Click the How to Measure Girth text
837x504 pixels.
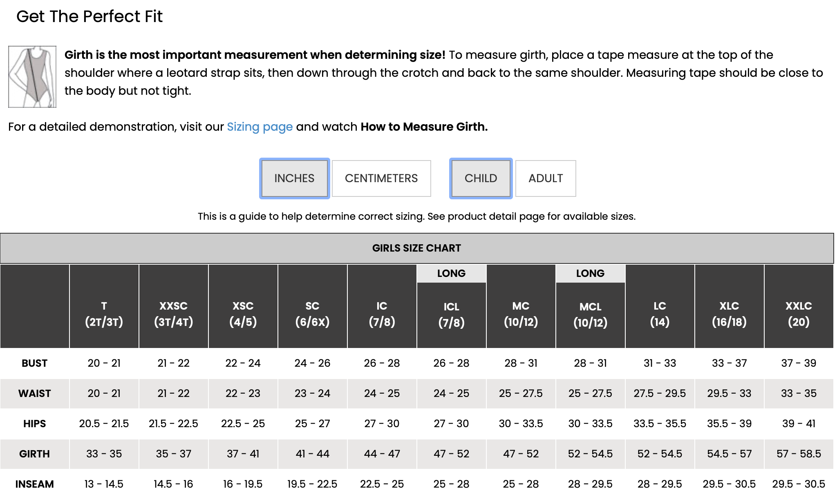424,127
